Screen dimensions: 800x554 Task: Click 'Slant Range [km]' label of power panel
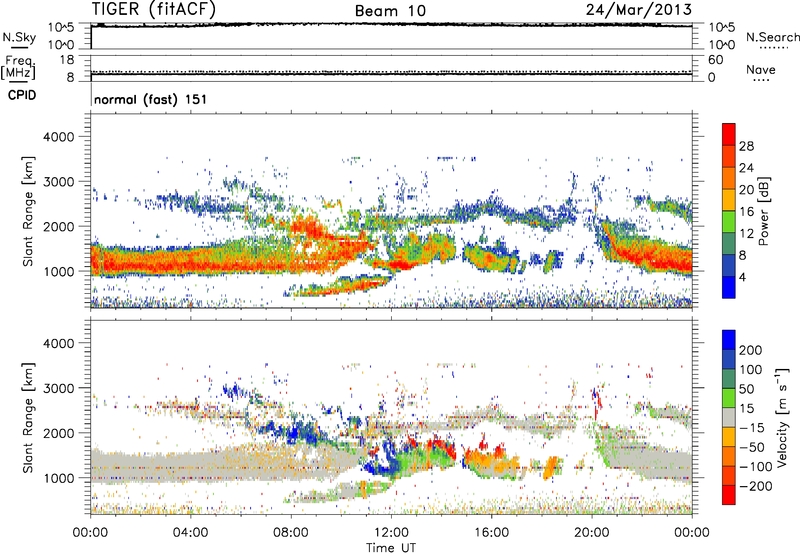point(28,211)
